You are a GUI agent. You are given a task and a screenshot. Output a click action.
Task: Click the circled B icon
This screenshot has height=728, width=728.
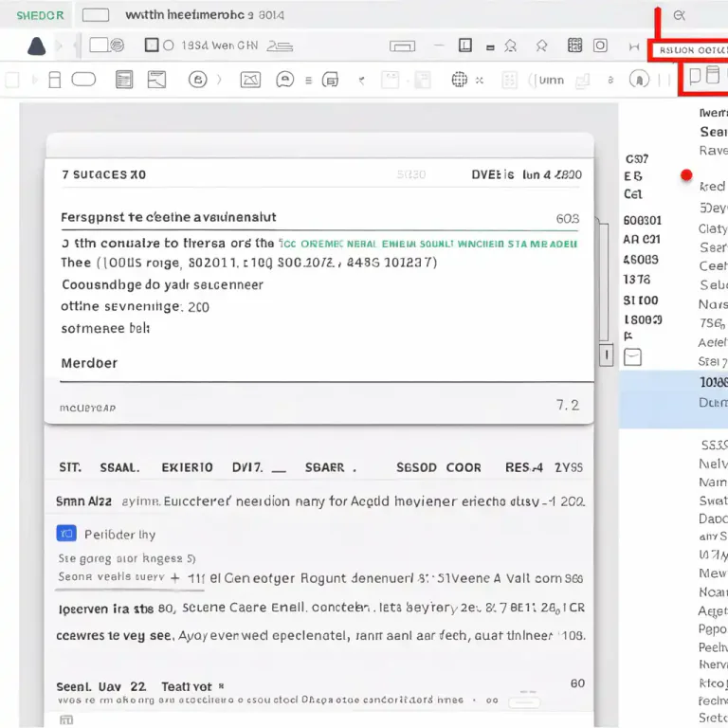tap(198, 80)
